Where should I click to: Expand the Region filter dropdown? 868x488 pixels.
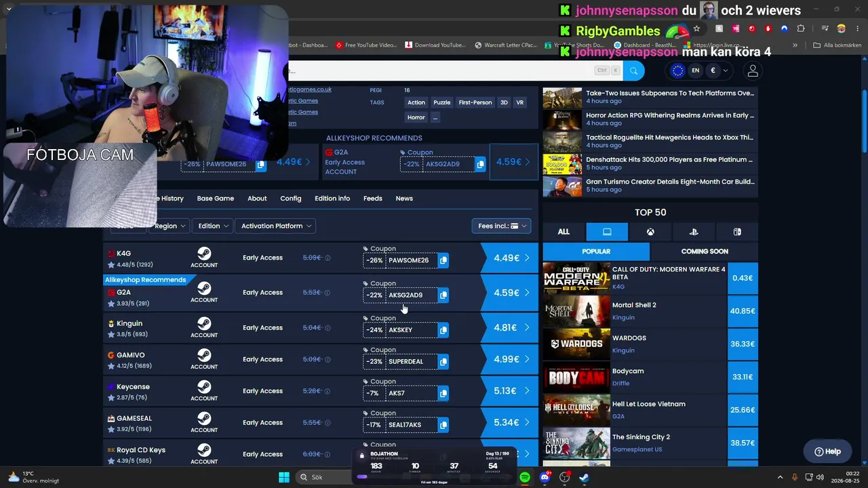(170, 226)
